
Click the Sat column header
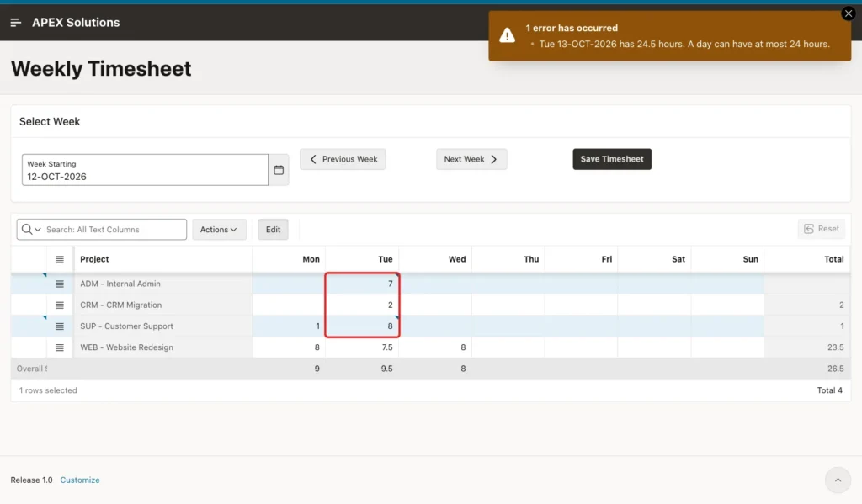point(654,259)
